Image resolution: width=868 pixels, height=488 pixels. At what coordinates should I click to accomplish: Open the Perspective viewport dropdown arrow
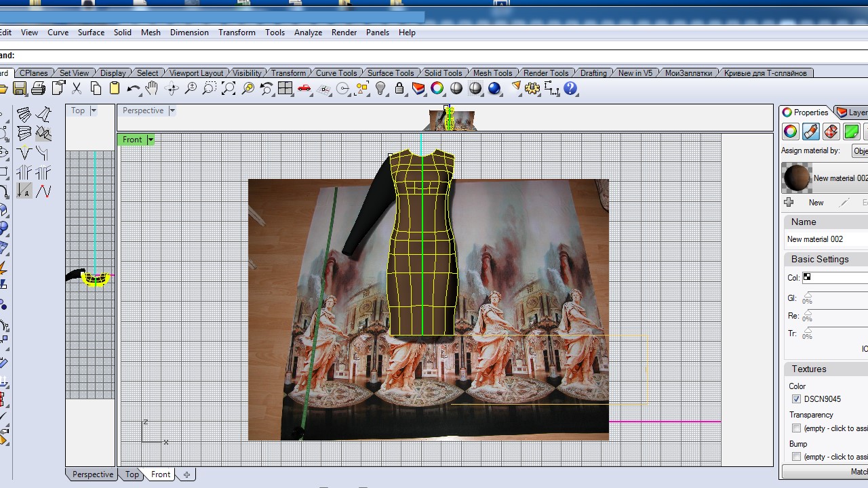pyautogui.click(x=172, y=110)
